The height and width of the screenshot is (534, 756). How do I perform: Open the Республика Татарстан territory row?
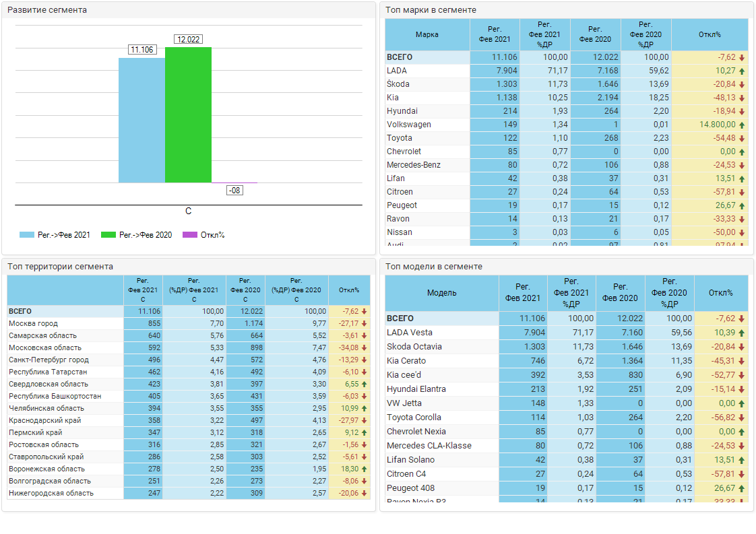coord(46,372)
